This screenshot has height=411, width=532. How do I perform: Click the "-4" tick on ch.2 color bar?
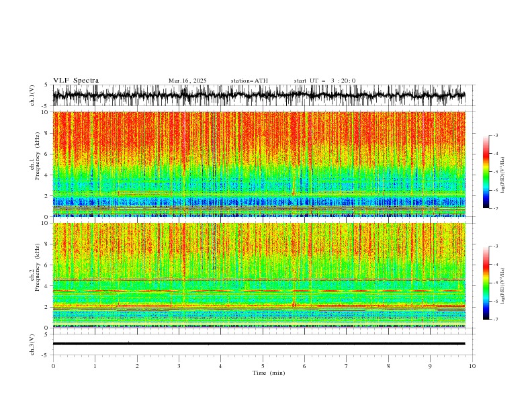pyautogui.click(x=495, y=265)
